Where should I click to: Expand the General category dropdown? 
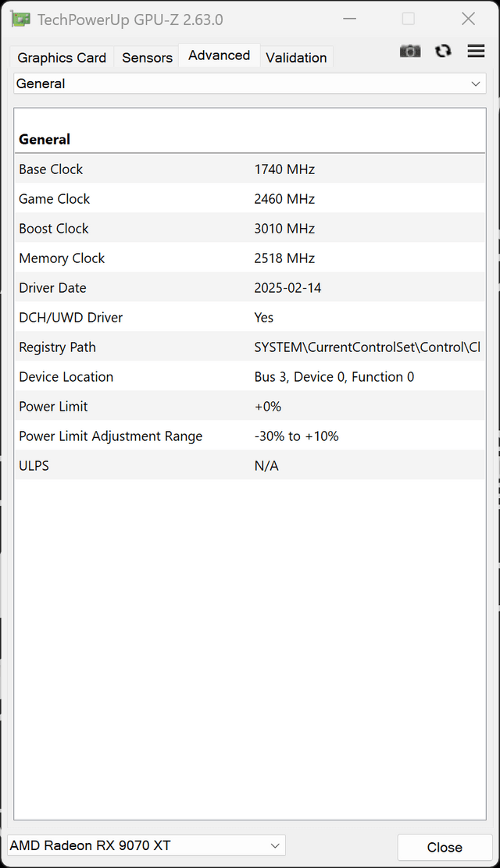point(249,84)
